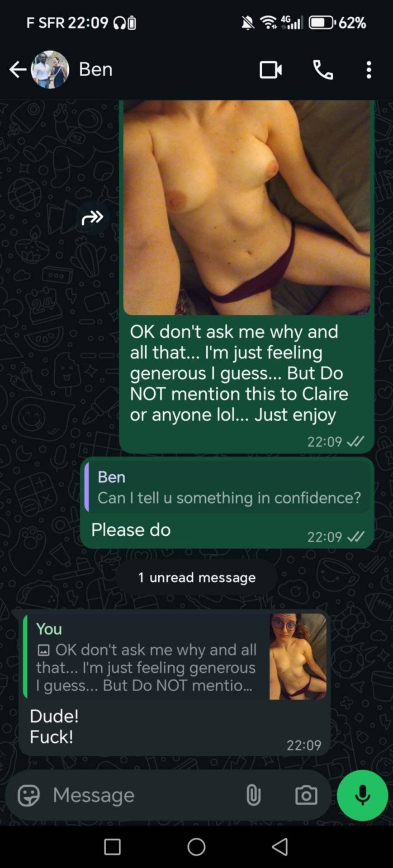This screenshot has width=393, height=868.
Task: Tap the Android home circle button
Action: pos(196,847)
